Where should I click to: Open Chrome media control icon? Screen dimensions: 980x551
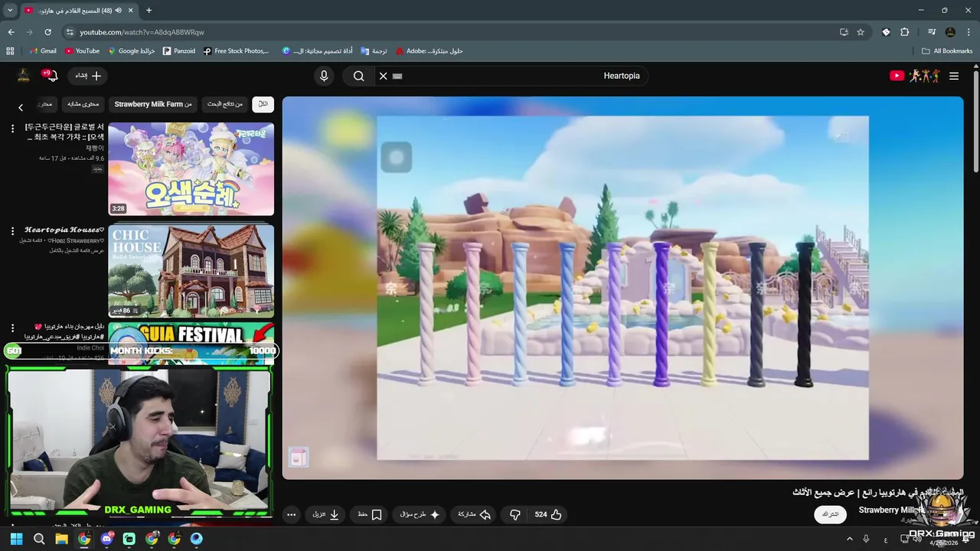click(x=932, y=32)
